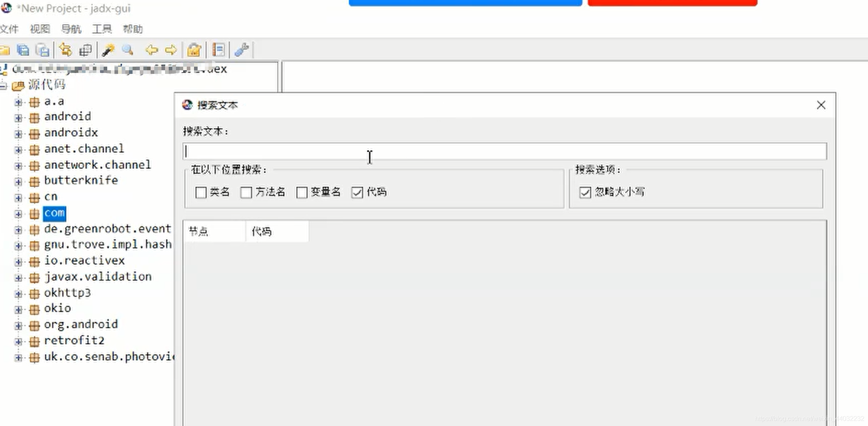This screenshot has width=868, height=426.
Task: Navigate back with the left arrow icon
Action: coord(151,50)
